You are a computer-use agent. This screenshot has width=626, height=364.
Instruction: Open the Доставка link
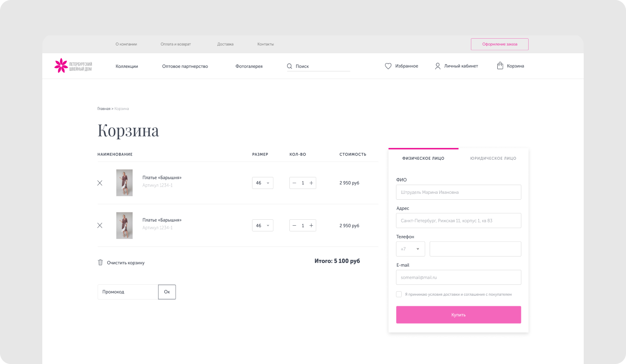(225, 44)
